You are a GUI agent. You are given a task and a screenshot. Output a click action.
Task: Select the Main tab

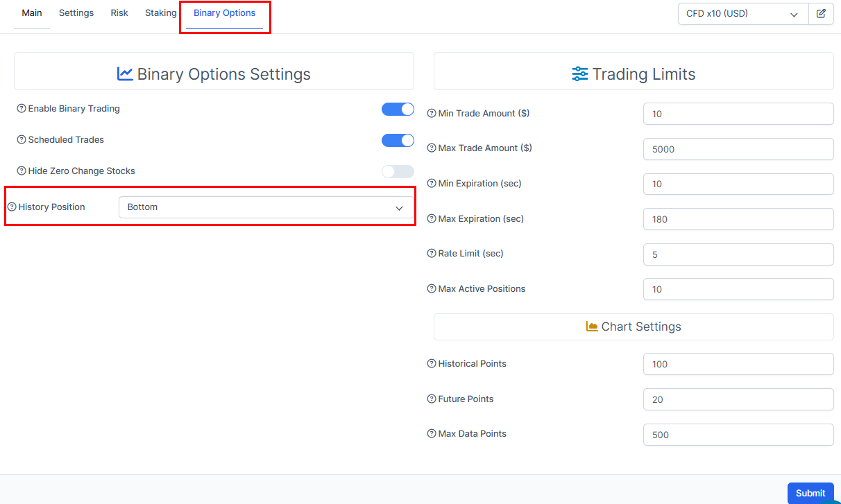(32, 13)
